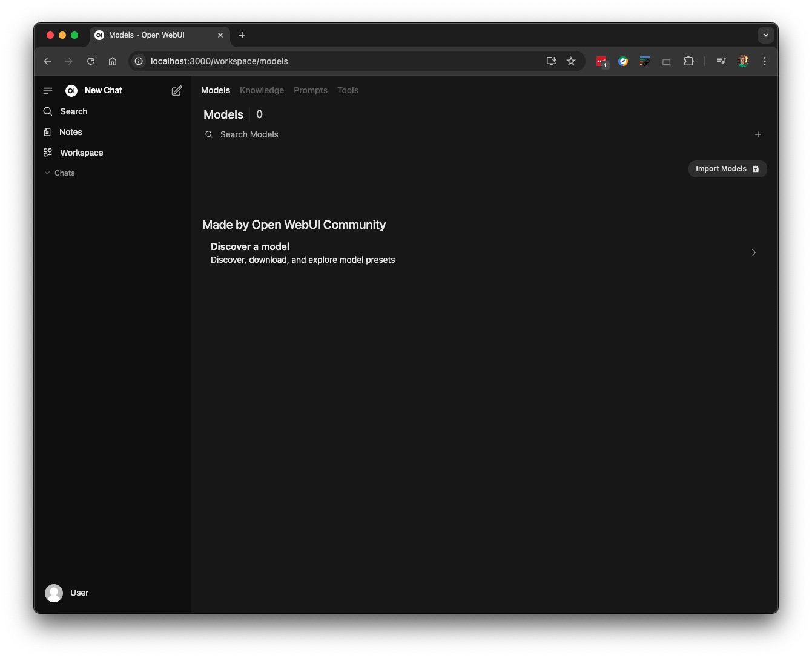Expand the browser tab search dropdown

pyautogui.click(x=765, y=35)
